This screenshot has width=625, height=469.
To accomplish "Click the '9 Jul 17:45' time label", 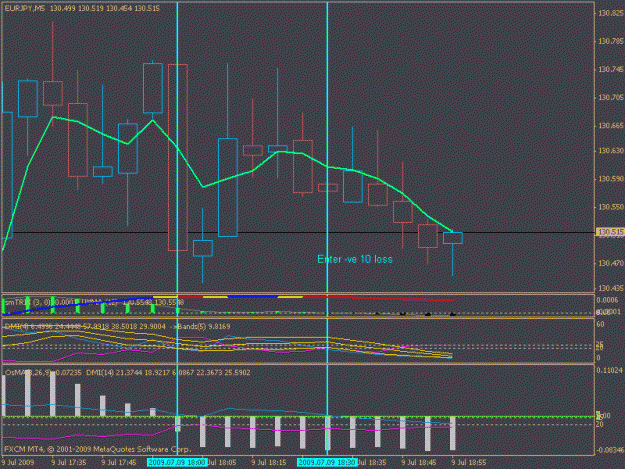I will coord(118,463).
